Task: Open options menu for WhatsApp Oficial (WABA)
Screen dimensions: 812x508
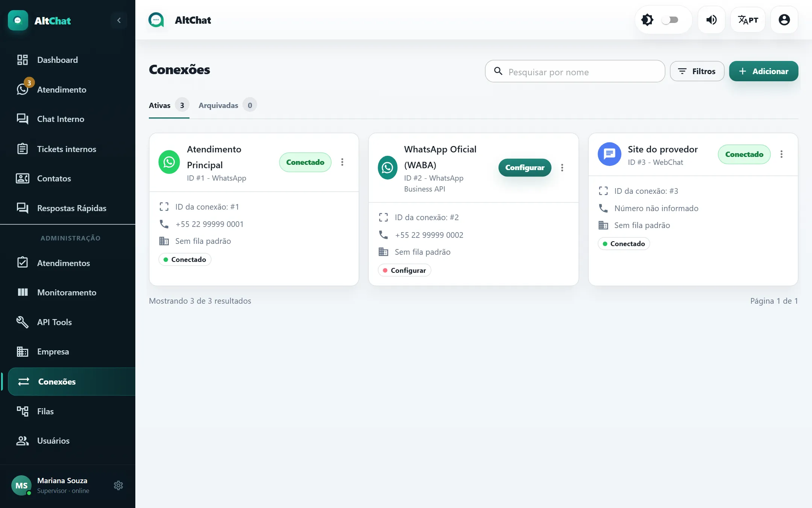Action: tap(562, 168)
